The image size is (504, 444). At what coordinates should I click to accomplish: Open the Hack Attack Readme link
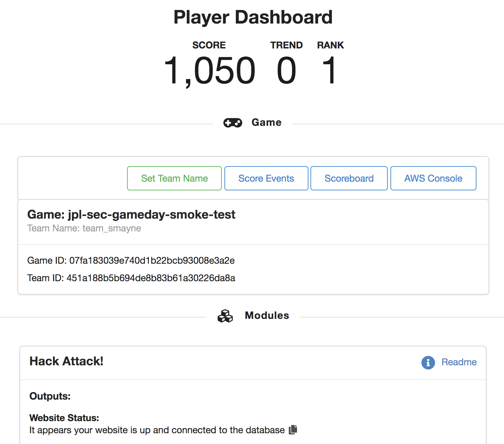(459, 362)
